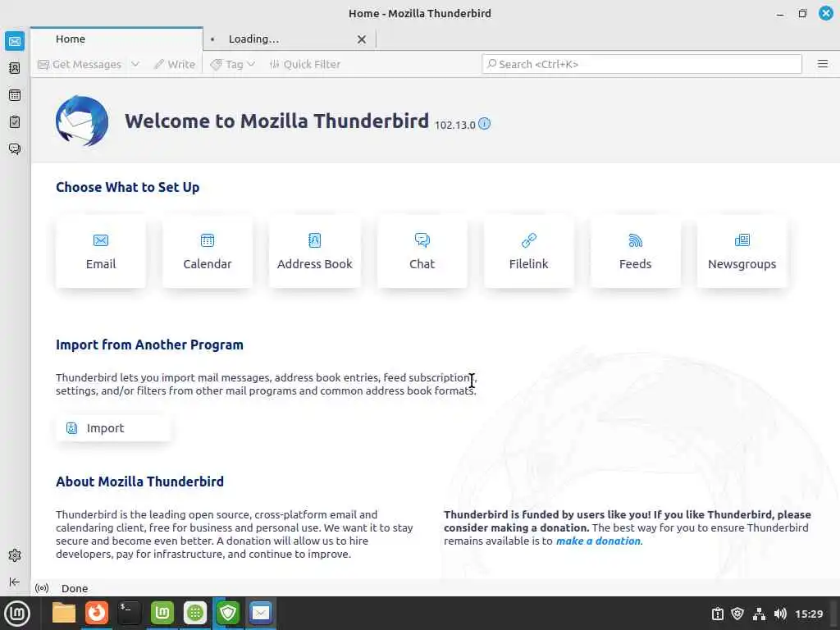Open Settings gear in sidebar
This screenshot has width=840, height=630.
[15, 555]
